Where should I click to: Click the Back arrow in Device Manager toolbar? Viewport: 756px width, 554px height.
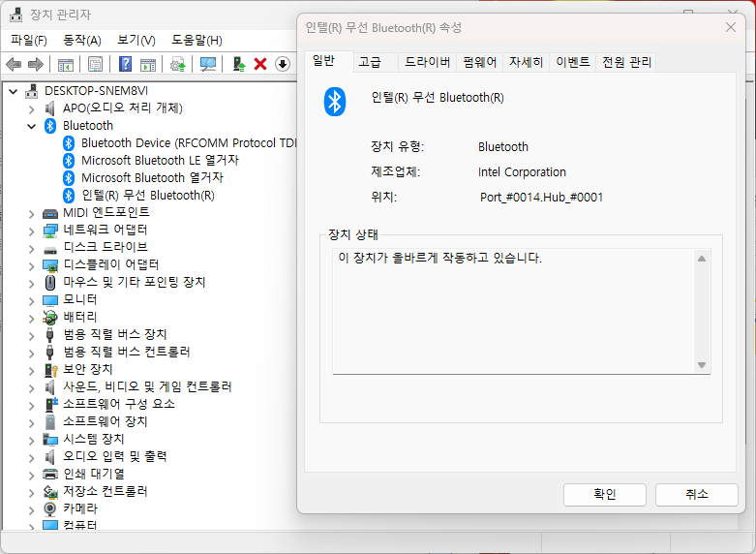pyautogui.click(x=14, y=64)
